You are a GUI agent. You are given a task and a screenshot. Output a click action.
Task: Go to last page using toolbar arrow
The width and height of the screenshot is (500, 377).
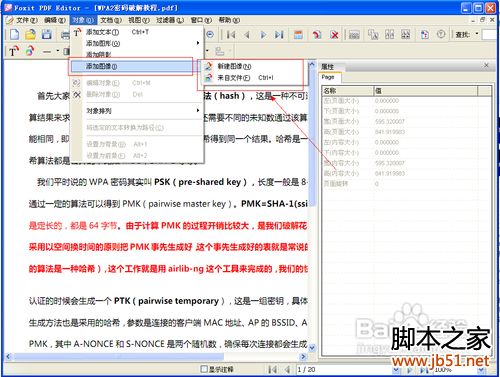tap(279, 35)
